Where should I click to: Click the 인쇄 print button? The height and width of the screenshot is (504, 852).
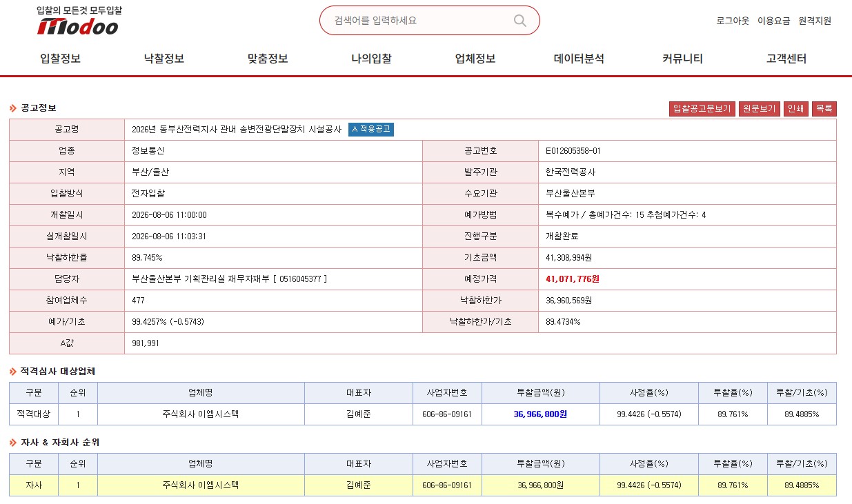point(796,109)
